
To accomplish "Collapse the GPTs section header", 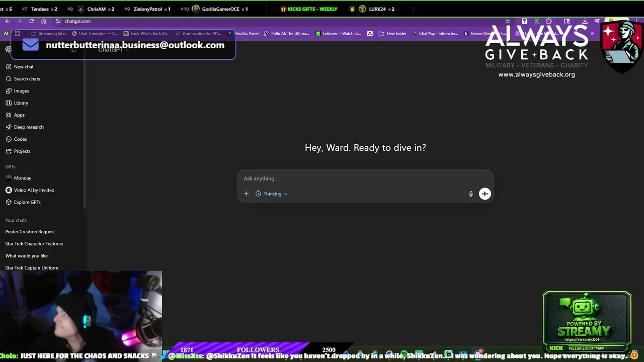I will [11, 166].
